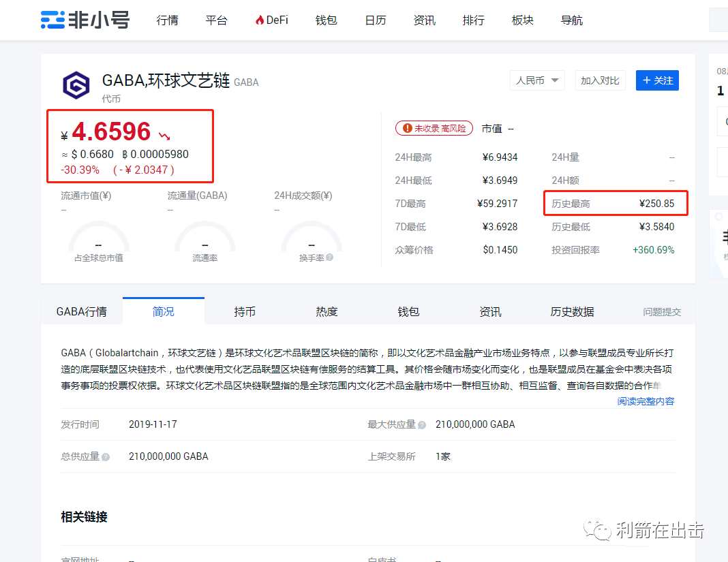Image resolution: width=728 pixels, height=562 pixels.
Task: Click the 加入对比 button
Action: coord(600,80)
